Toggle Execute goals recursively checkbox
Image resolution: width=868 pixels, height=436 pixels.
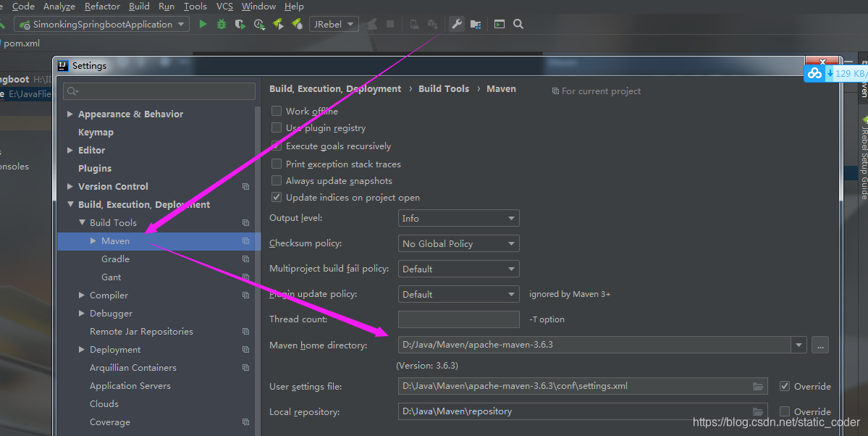[x=277, y=146]
